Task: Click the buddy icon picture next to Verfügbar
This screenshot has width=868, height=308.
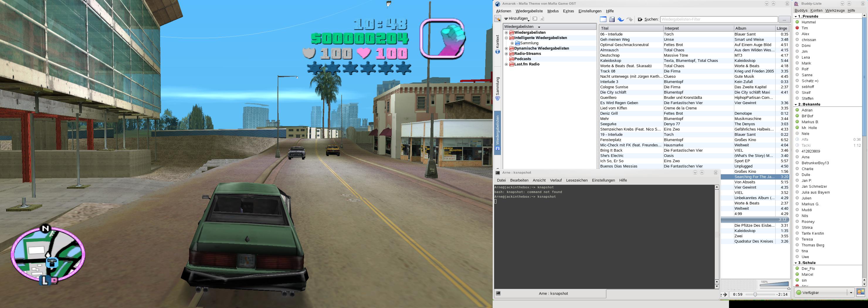Action: point(860,292)
